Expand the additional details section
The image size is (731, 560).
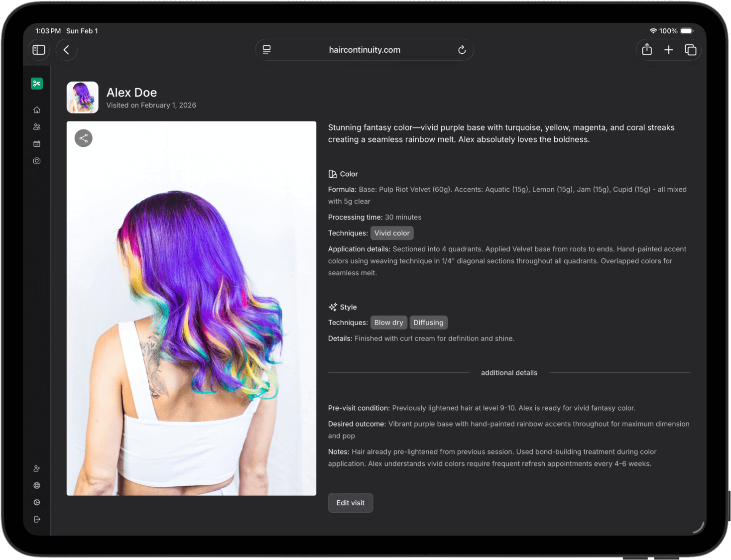509,372
